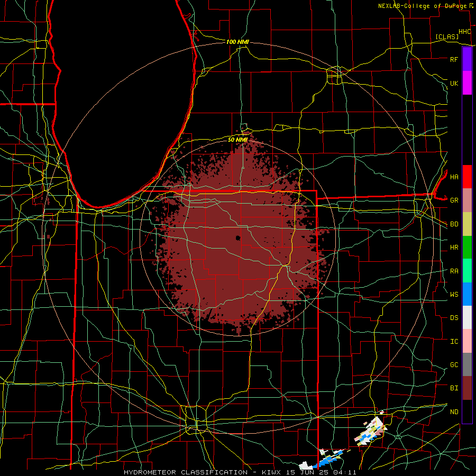Image resolution: width=476 pixels, height=476 pixels.
Task: Click the DS white legend swatch
Action: coord(467,317)
